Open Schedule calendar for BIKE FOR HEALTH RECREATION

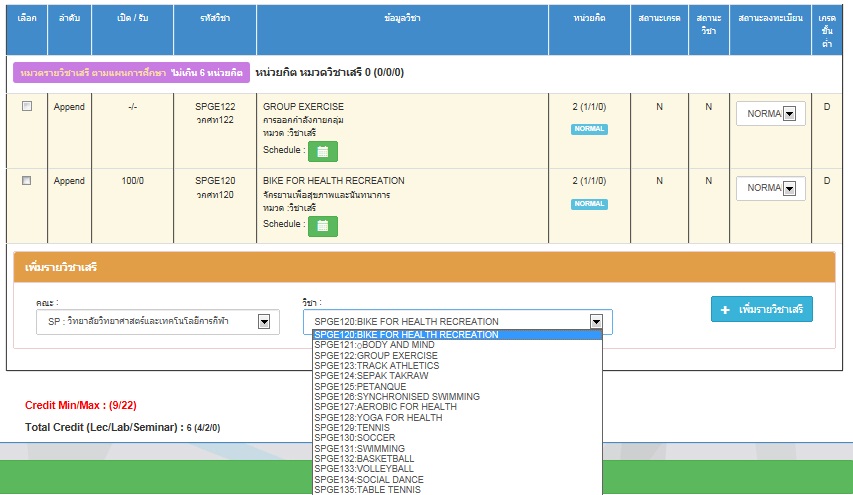click(323, 226)
